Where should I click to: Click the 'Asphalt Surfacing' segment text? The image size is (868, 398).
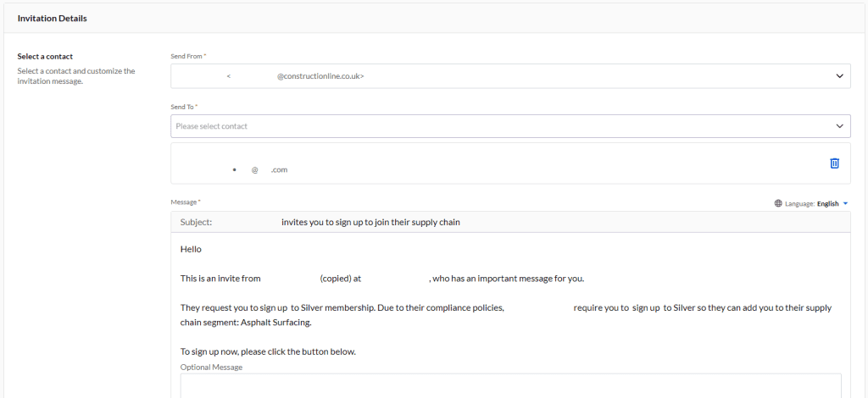point(275,323)
